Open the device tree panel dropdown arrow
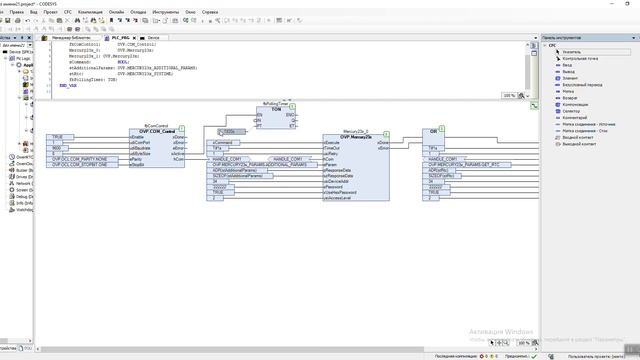This screenshot has height=360, width=640. tap(15, 38)
